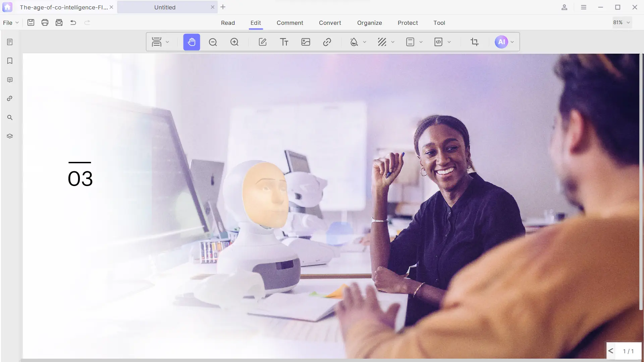This screenshot has width=644, height=362.
Task: Select the insert image tool
Action: click(306, 42)
